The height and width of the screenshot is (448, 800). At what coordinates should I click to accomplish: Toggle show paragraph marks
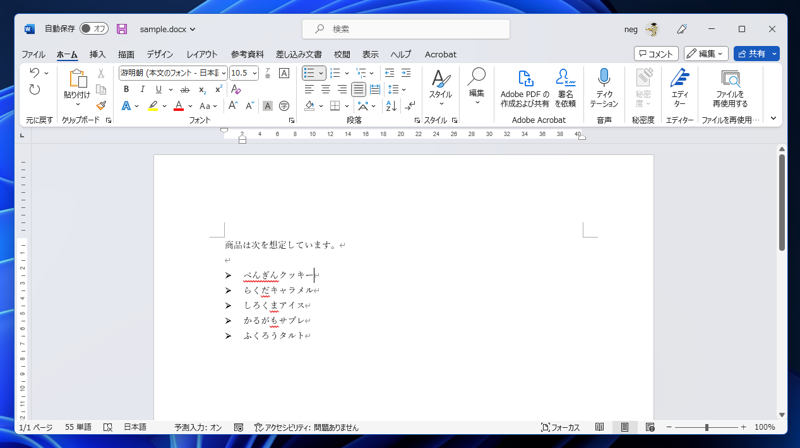(410, 106)
